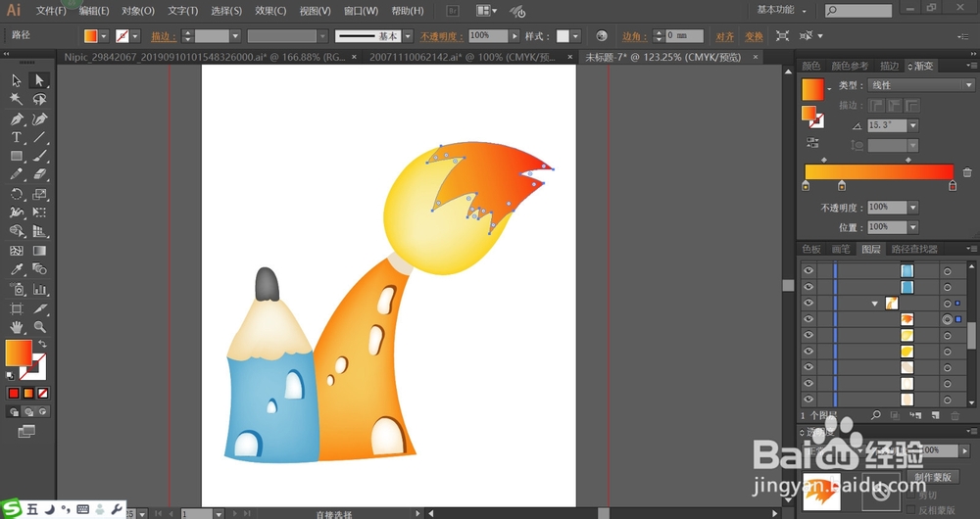980x519 pixels.
Task: Click the recolor artwork wheel icon
Action: 602,36
